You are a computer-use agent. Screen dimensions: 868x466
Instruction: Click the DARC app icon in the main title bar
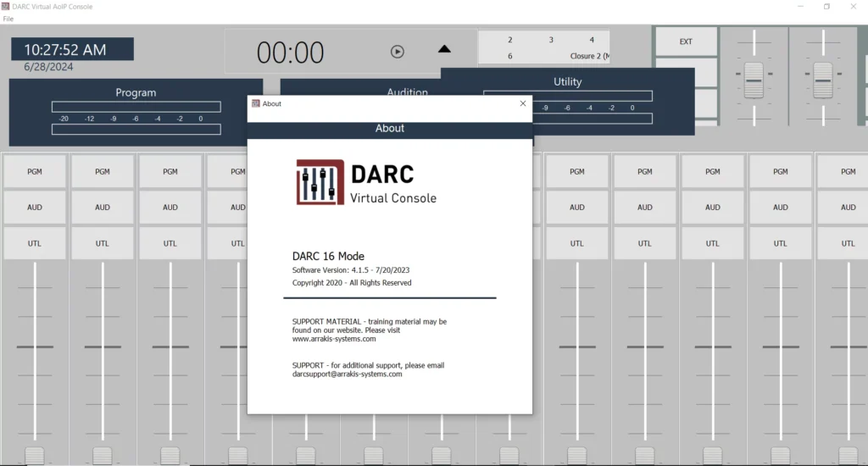[x=6, y=7]
